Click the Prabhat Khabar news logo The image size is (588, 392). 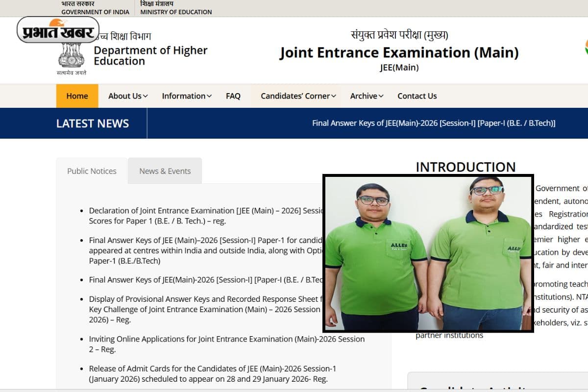tap(57, 30)
